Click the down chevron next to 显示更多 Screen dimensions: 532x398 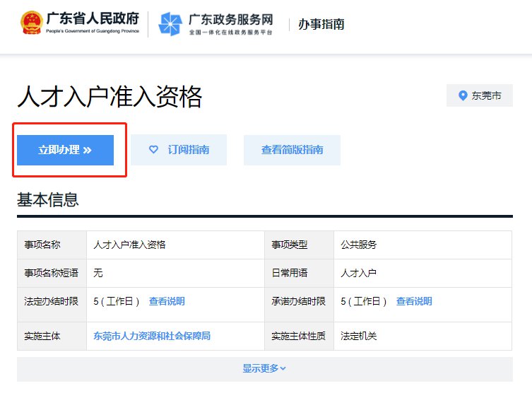(x=283, y=368)
